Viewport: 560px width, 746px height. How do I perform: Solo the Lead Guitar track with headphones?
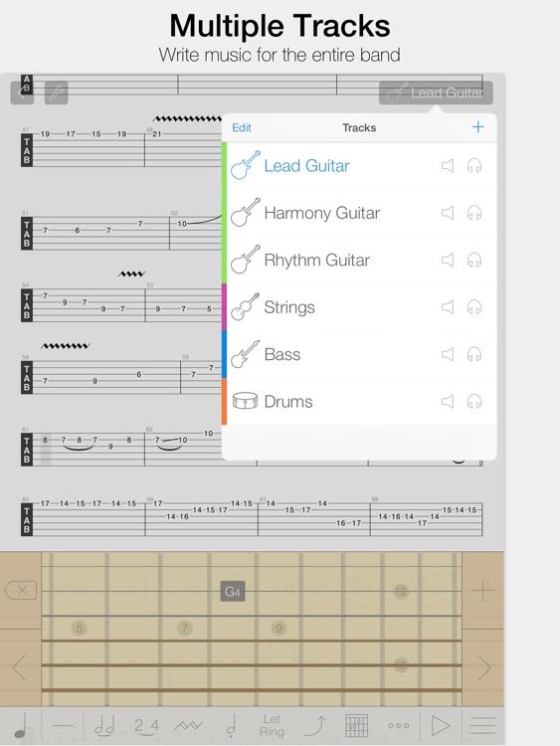coord(473,165)
